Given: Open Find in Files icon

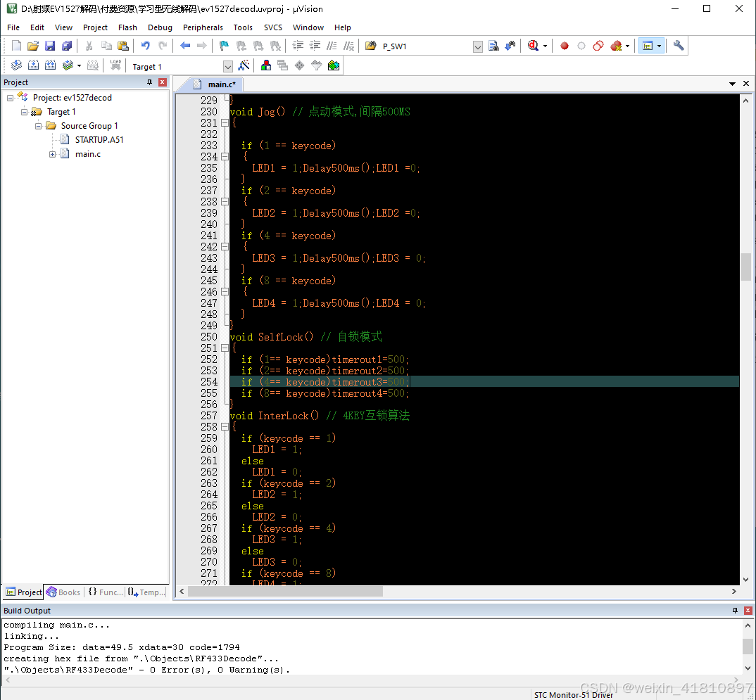Looking at the screenshot, I should (370, 46).
